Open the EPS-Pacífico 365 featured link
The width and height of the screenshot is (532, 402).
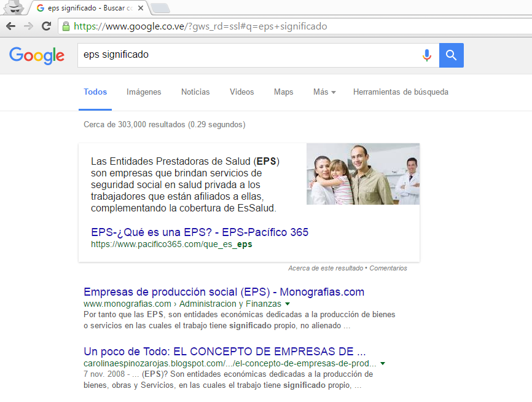point(200,232)
